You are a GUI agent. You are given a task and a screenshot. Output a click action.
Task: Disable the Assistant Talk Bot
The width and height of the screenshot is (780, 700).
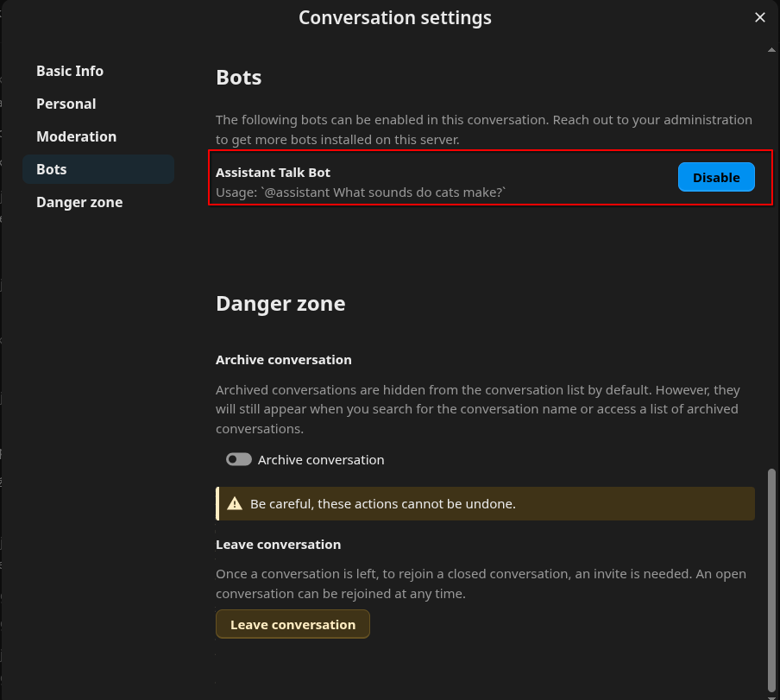[716, 177]
